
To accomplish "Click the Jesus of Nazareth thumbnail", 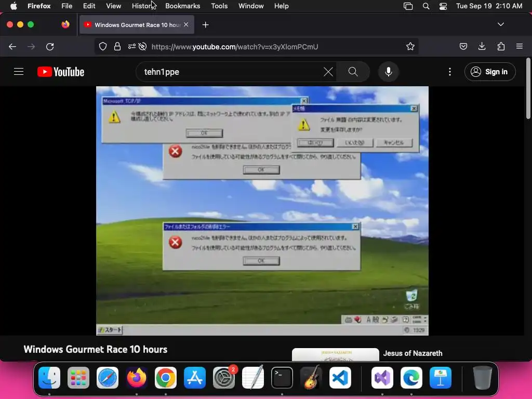I will [335, 354].
